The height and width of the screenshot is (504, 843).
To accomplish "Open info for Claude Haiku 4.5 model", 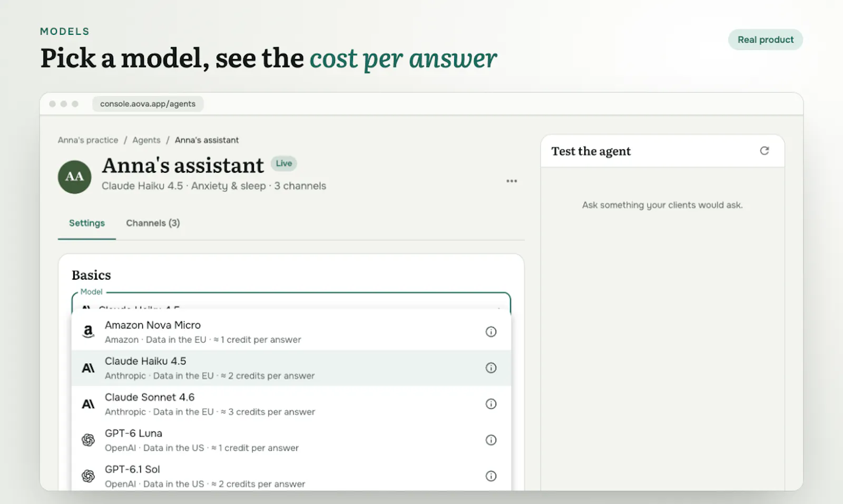I will click(x=491, y=368).
